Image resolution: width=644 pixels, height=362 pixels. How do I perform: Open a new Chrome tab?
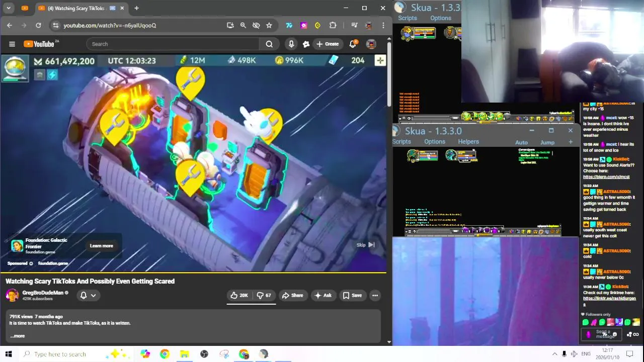tap(136, 8)
